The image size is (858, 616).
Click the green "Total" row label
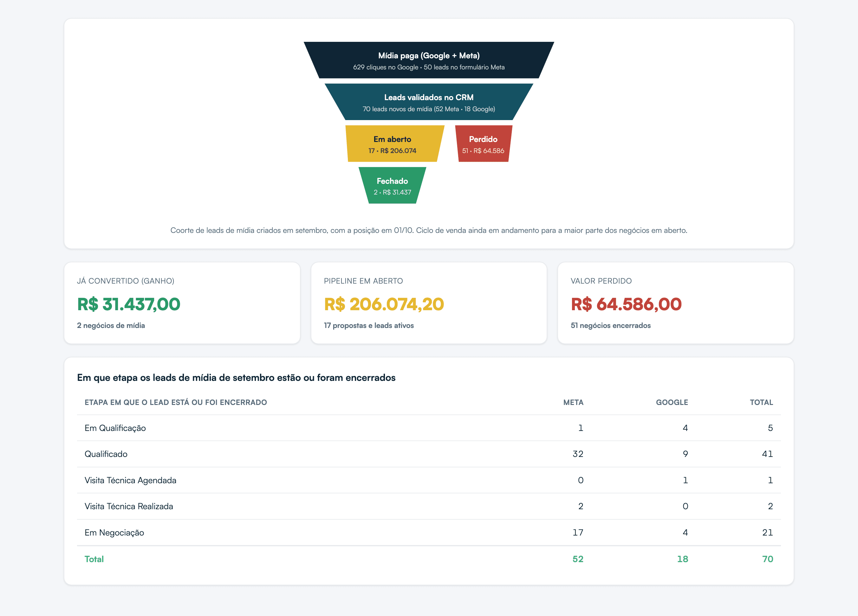(94, 559)
